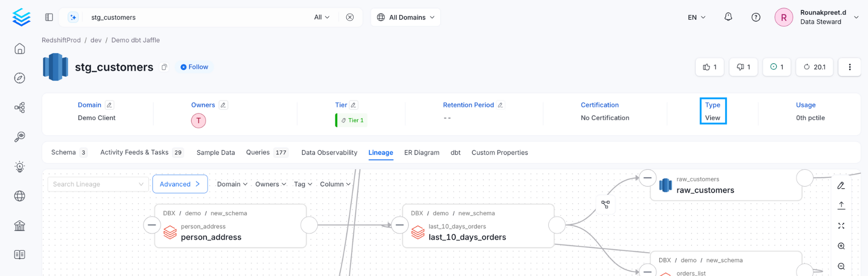This screenshot has width=868, height=276.
Task: Zoom in on the lineage graph
Action: 841,246
